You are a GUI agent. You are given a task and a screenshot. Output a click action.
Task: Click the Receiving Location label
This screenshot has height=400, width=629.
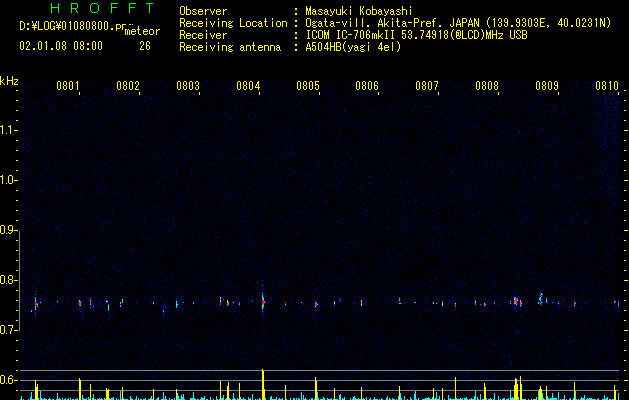coord(233,23)
